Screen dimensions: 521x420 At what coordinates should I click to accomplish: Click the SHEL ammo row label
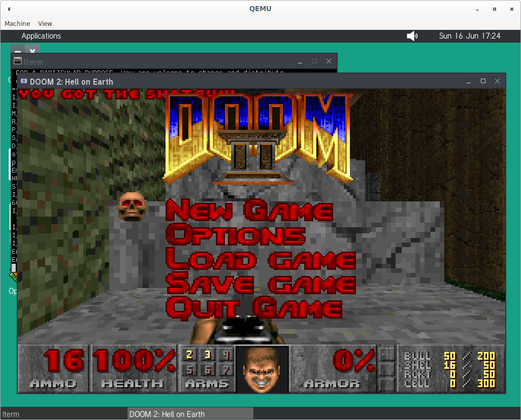click(417, 365)
